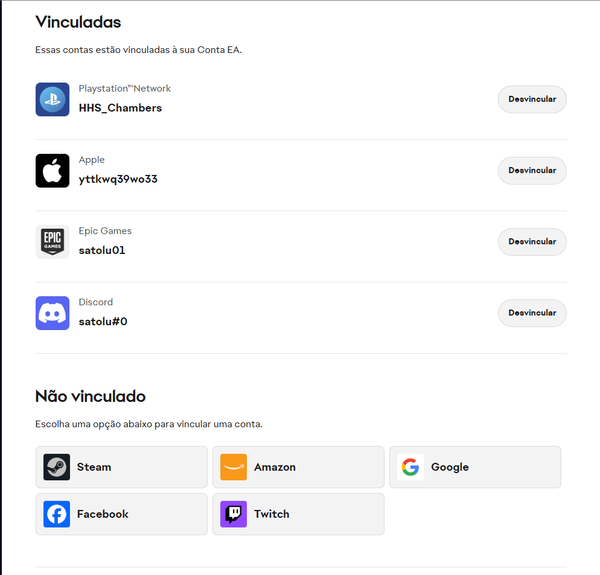Click the Epic Games logo icon
600x575 pixels.
tap(52, 242)
